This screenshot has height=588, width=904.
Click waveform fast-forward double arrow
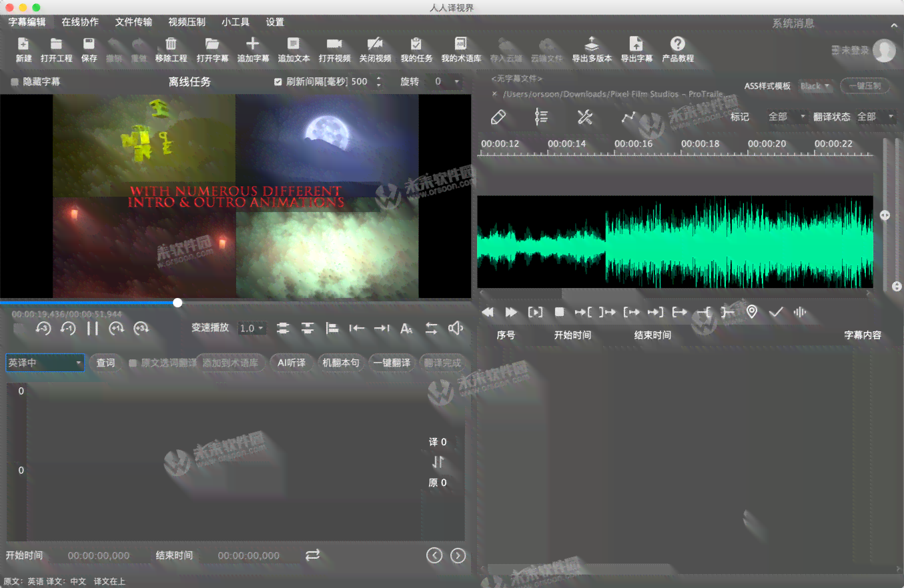511,312
